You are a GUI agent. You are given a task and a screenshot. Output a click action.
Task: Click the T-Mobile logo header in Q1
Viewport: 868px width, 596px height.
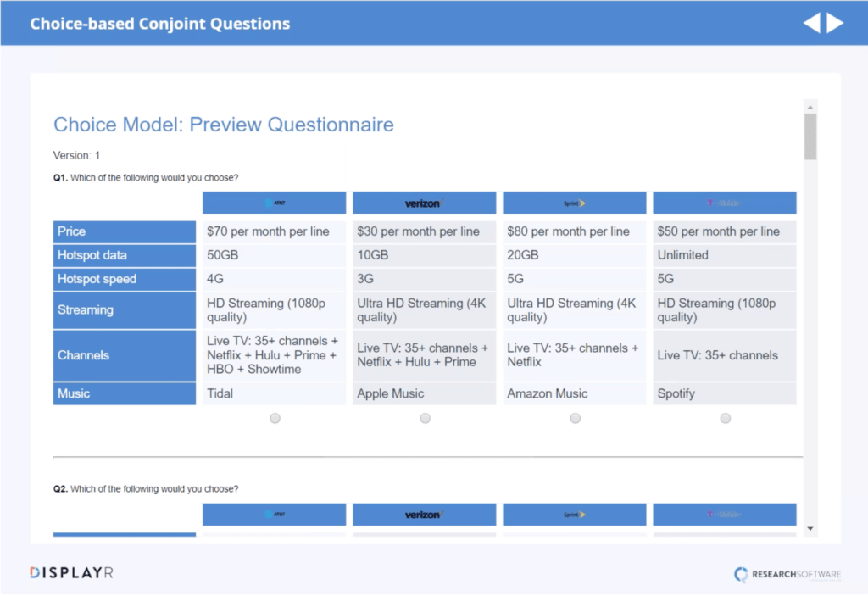pyautogui.click(x=724, y=203)
